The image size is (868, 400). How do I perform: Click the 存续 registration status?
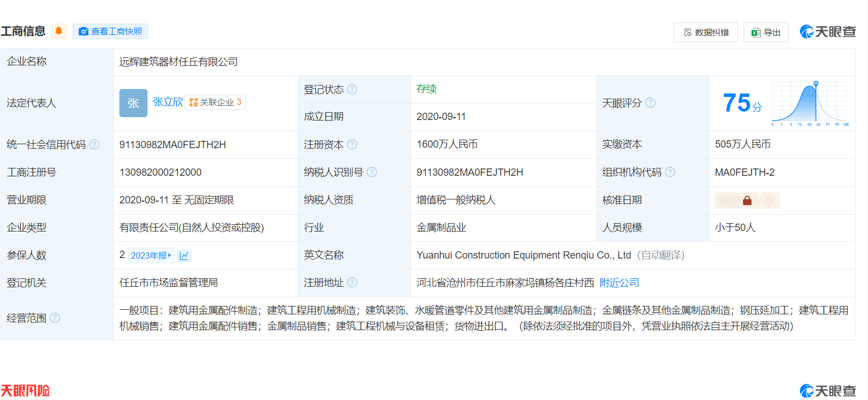tap(427, 89)
